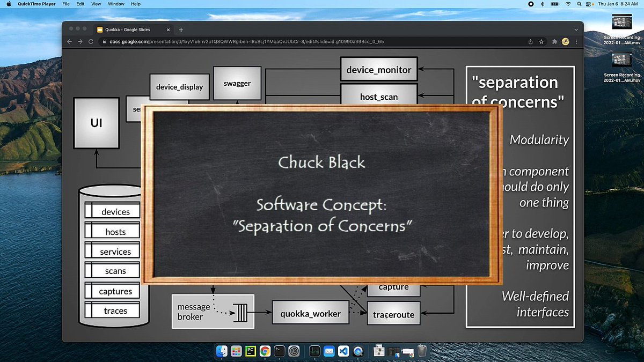Open the Trash in the Dock
644x362 pixels.
pos(422,351)
